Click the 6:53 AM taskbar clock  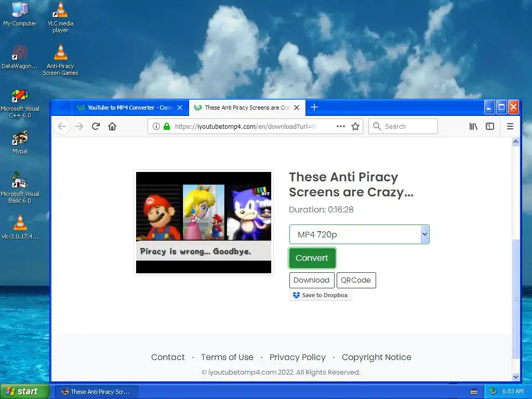point(513,392)
